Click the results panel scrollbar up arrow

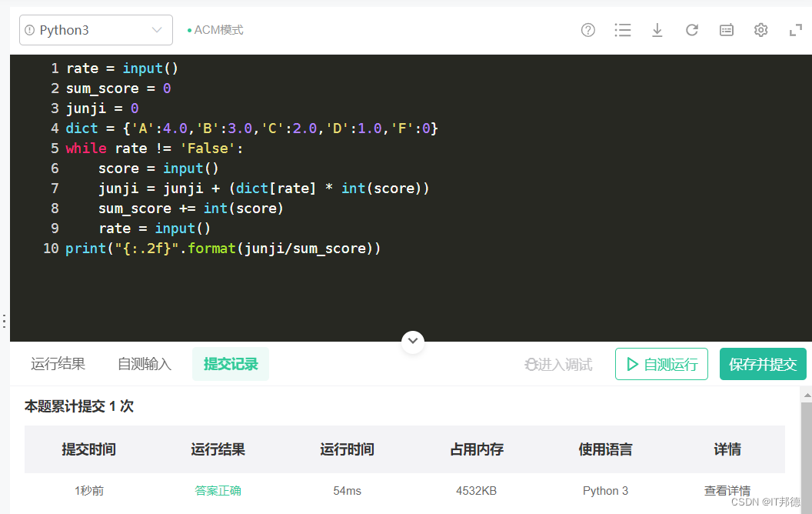click(807, 396)
